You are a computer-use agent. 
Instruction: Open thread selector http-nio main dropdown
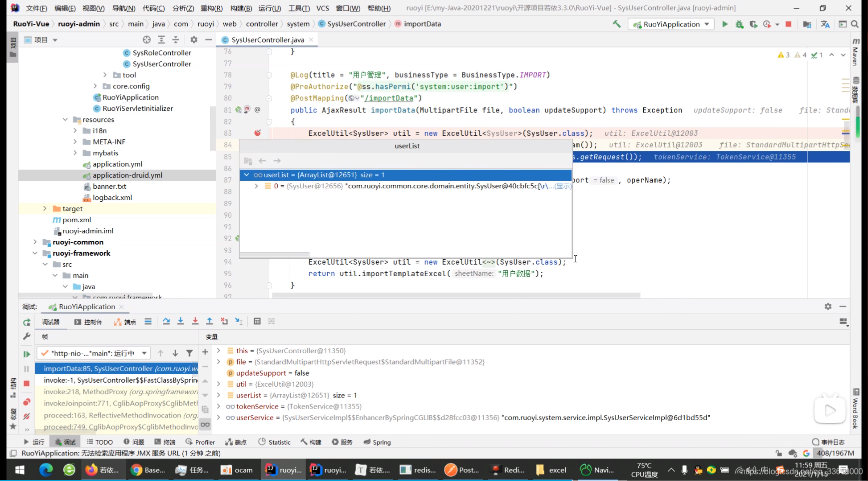tap(93, 353)
